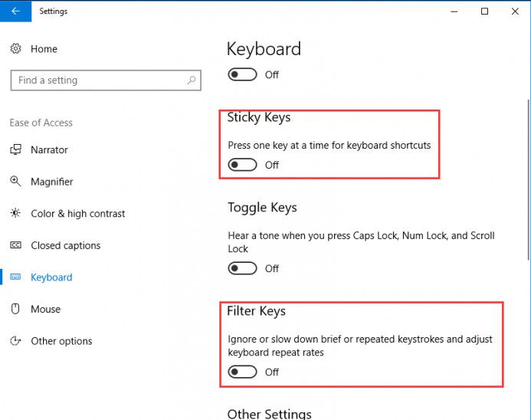The width and height of the screenshot is (531, 420).
Task: Turn on the Sticky Keys toggle
Action: [242, 165]
